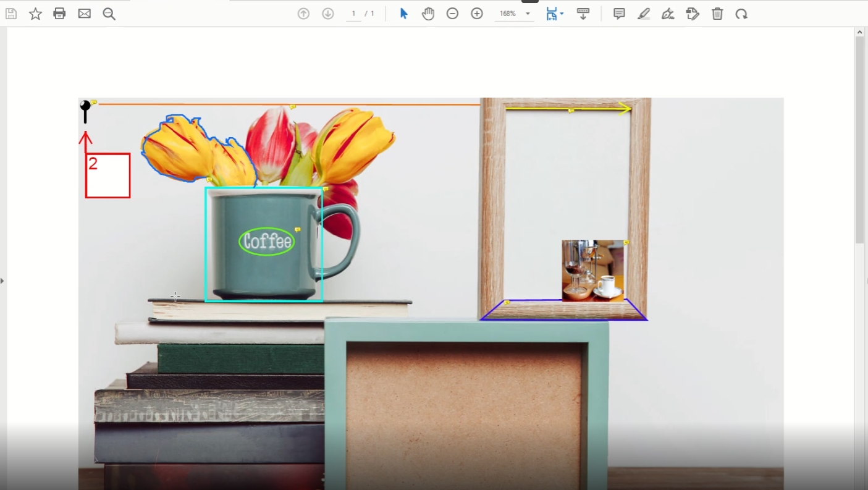The image size is (868, 490).
Task: Expand the fit page options dropdown
Action: [x=562, y=14]
